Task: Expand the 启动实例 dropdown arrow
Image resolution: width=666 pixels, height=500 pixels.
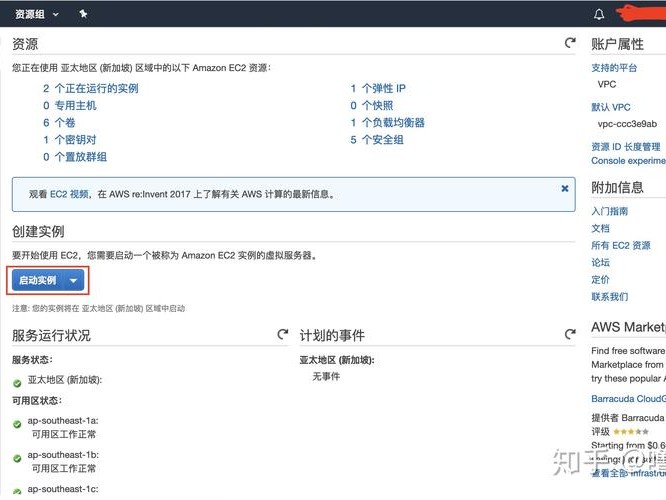Action: click(x=73, y=280)
